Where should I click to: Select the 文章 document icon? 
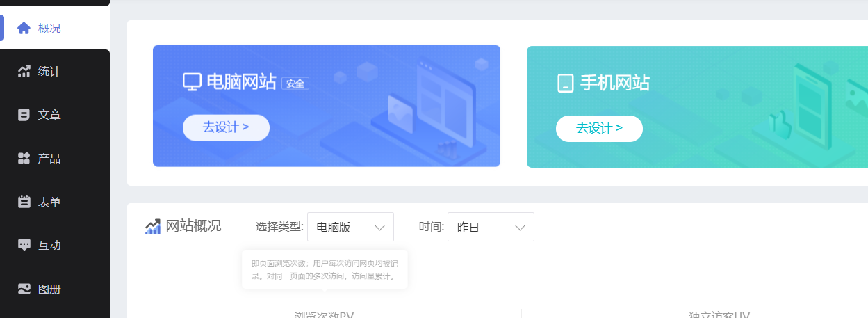(x=24, y=115)
